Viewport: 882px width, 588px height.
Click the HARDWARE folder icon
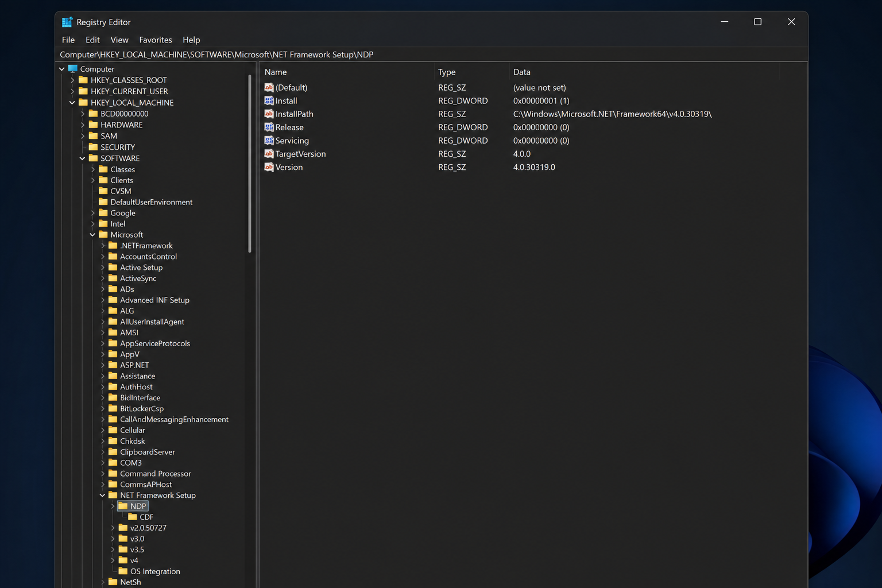[x=93, y=125]
